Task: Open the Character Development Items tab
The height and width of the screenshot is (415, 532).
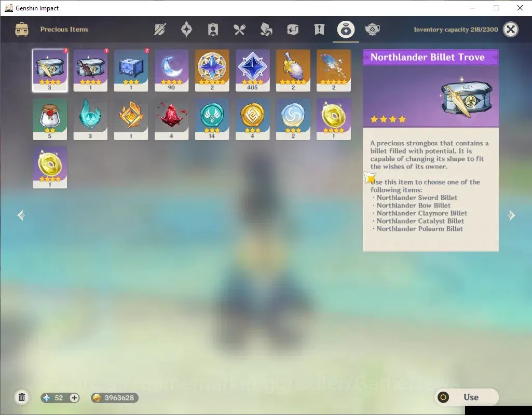Action: pyautogui.click(x=213, y=30)
